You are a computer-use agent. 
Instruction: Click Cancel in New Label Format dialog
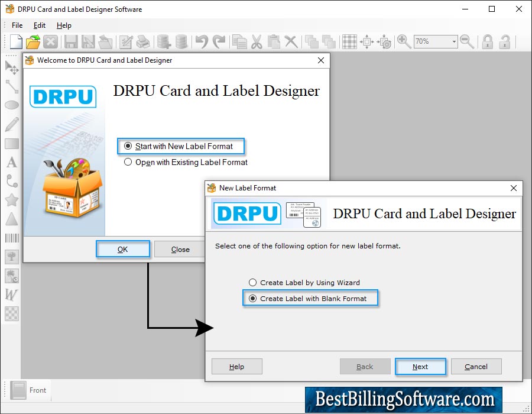click(476, 367)
